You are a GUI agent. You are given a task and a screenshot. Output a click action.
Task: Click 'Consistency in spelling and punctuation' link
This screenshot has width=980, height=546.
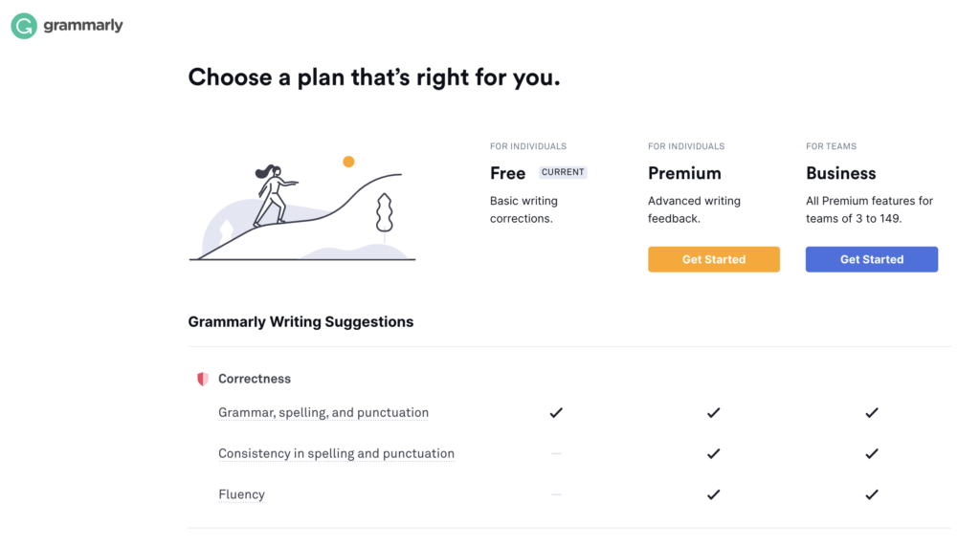(336, 453)
